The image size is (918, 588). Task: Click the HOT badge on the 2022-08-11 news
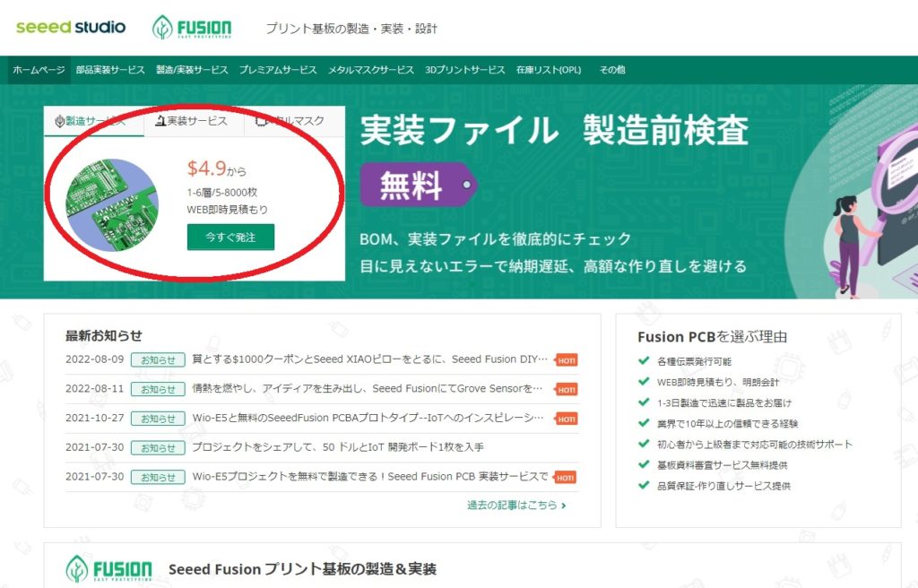(x=565, y=389)
